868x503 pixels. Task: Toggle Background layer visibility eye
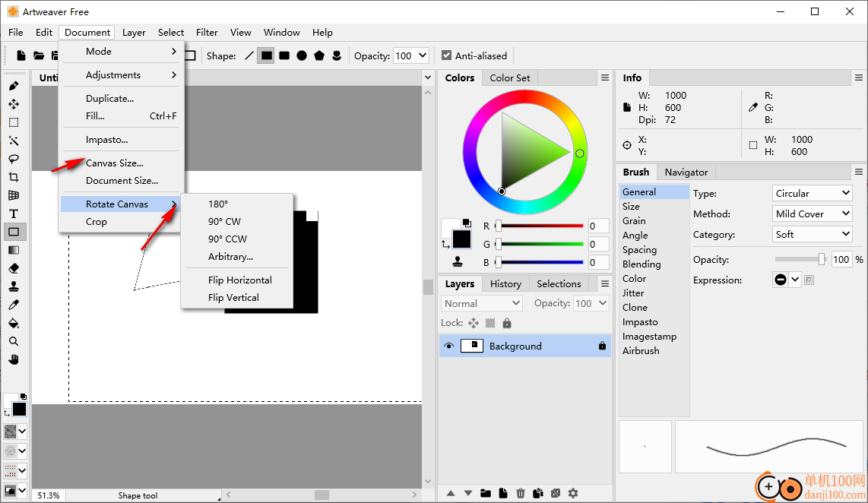click(449, 346)
